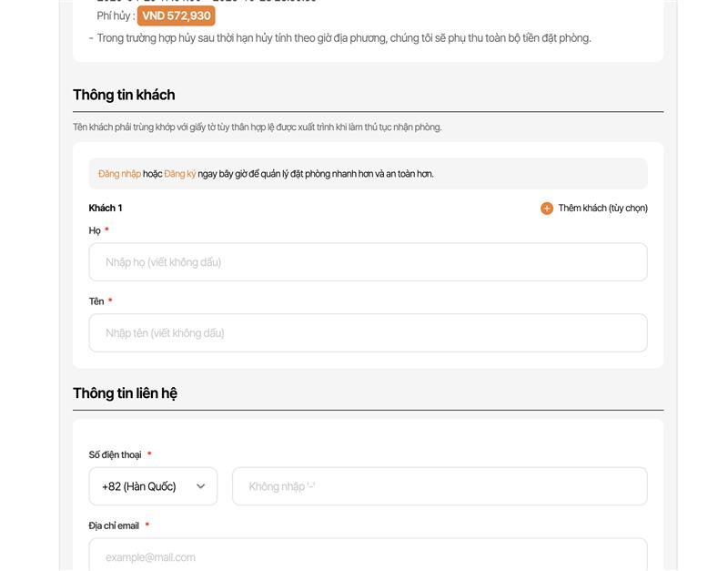Focus the "Nhập họ" surname input field
Image resolution: width=728 pixels, height=571 pixels.
coord(368,262)
